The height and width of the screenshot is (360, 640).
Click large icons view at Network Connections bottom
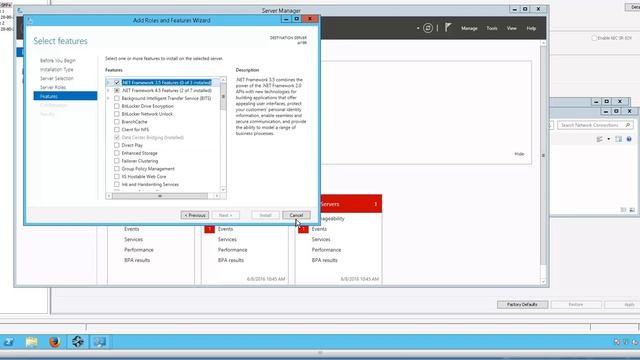632,210
